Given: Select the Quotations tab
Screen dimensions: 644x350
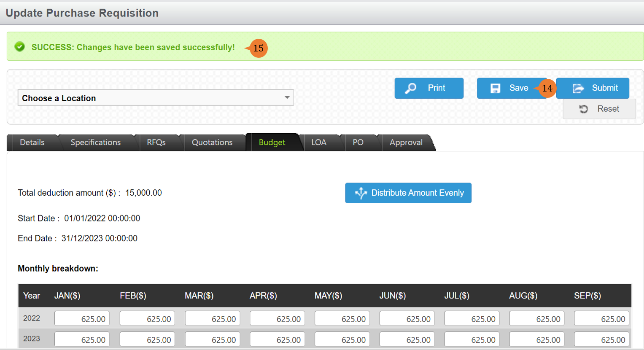Looking at the screenshot, I should [212, 143].
